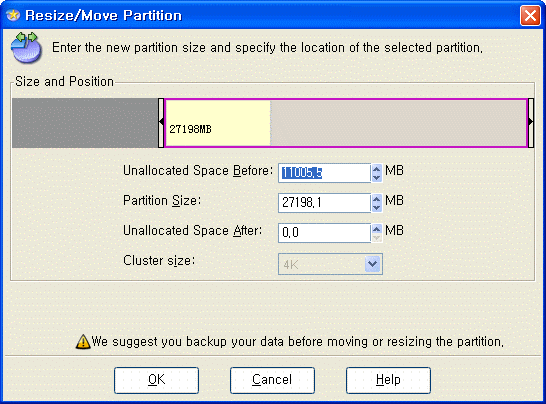Click the Unallocated Space Before field
This screenshot has width=546, height=404.
tap(325, 173)
